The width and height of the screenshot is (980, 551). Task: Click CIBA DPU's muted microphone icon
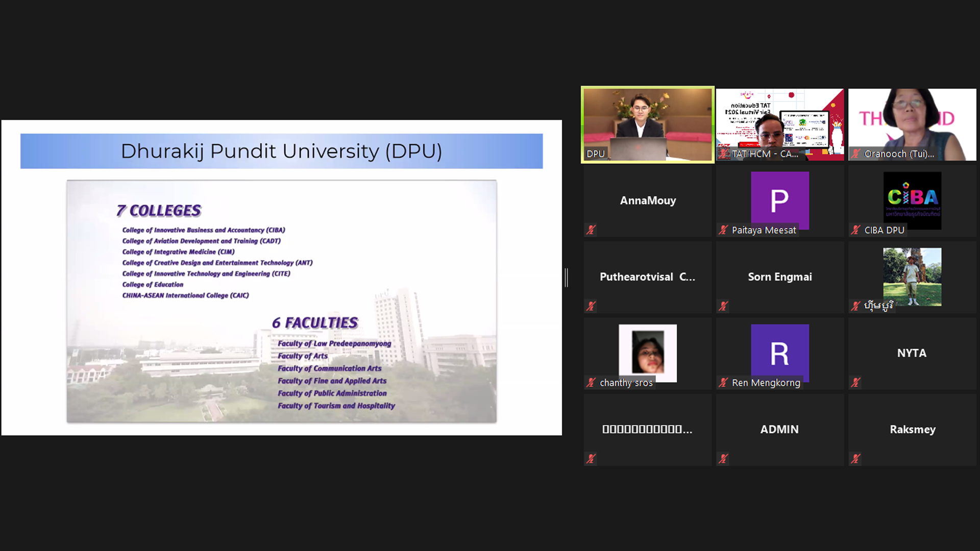856,230
